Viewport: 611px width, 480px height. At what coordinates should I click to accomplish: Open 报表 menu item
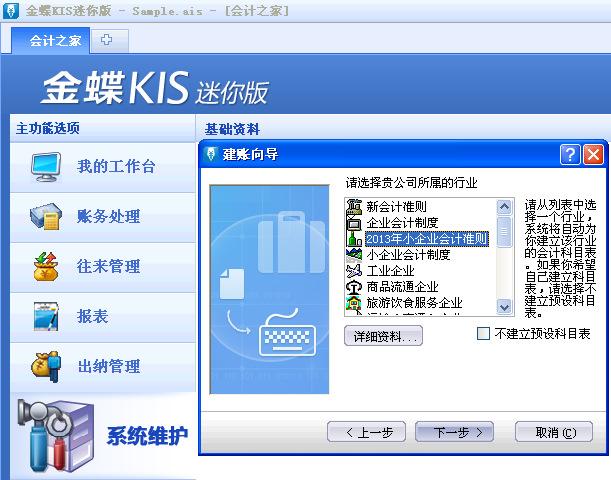pos(103,317)
